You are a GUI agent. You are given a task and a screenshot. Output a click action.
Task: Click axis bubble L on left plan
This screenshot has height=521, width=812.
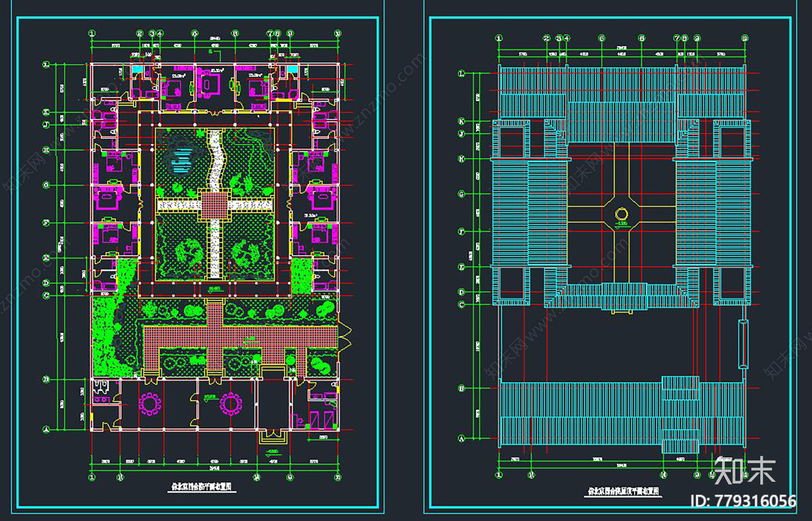coord(46,65)
